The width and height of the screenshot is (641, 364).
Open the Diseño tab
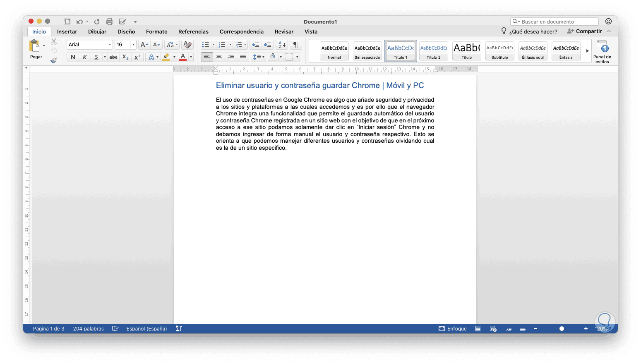point(126,31)
